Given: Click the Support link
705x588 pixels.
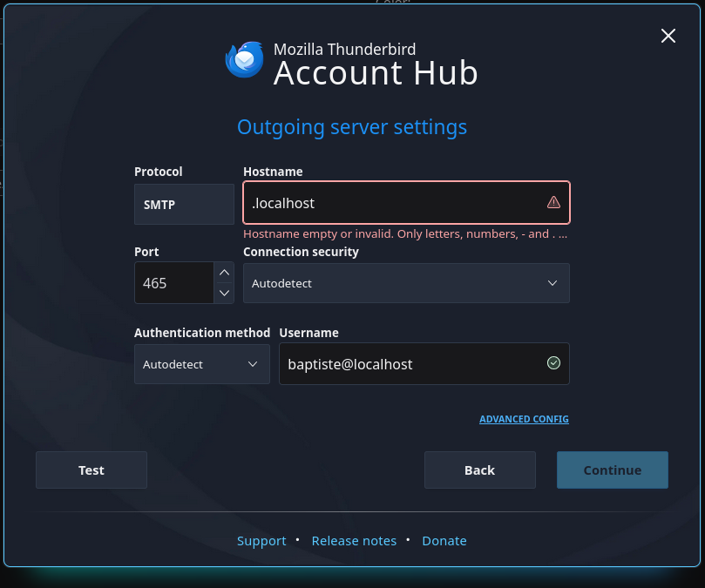Looking at the screenshot, I should click(x=261, y=540).
